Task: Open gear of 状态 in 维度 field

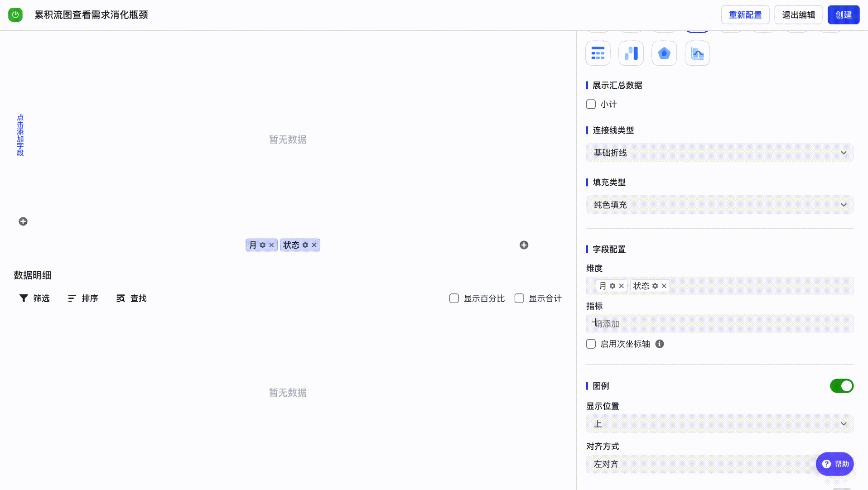Action: click(655, 286)
